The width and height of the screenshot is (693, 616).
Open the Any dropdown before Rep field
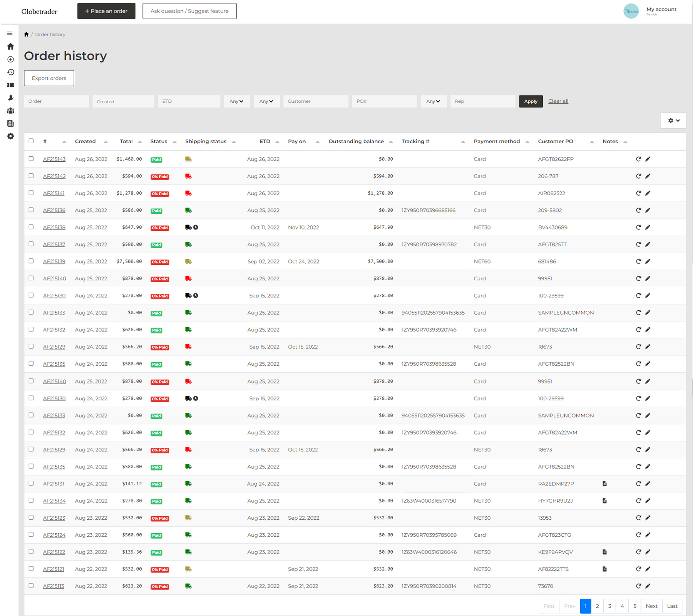click(433, 101)
